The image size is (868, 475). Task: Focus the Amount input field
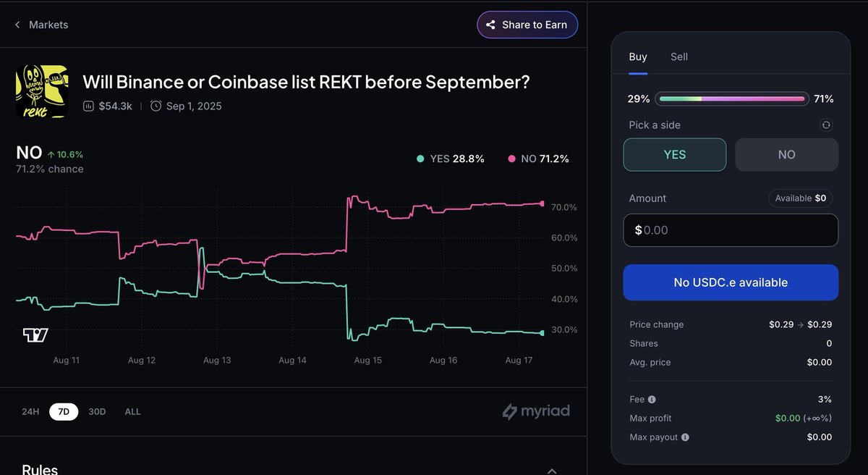coord(731,230)
